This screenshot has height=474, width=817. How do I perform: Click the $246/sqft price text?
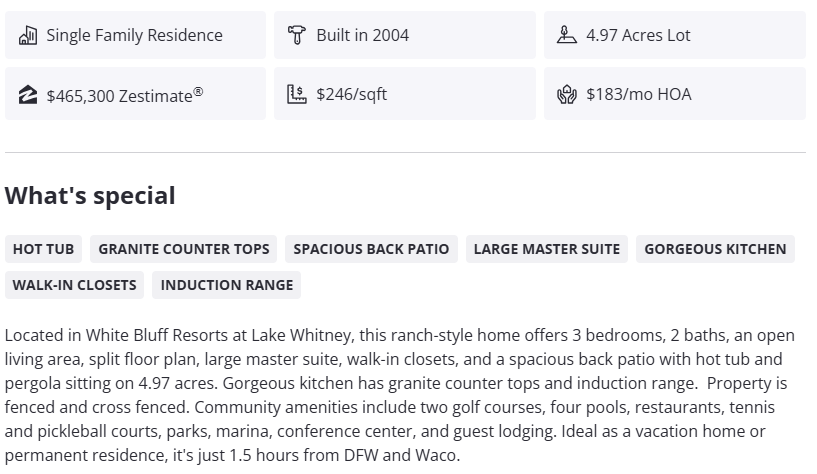pyautogui.click(x=351, y=95)
